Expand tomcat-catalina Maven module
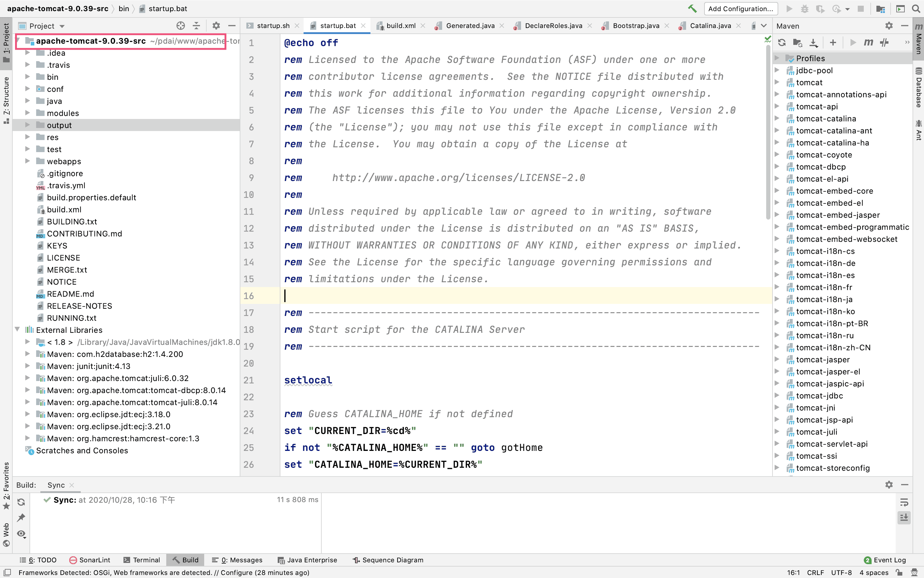Screen dimensions: 924x578 click(x=777, y=118)
